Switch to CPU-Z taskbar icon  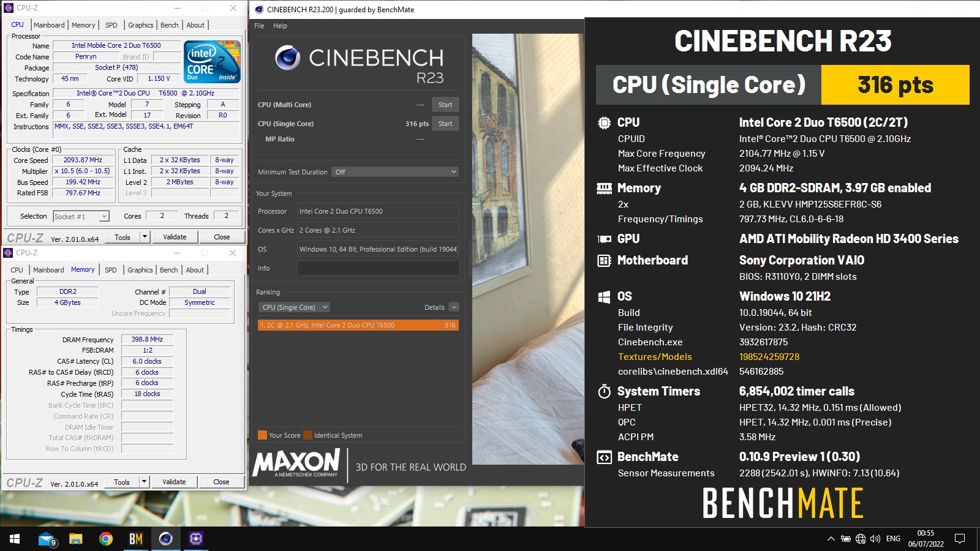tap(196, 539)
